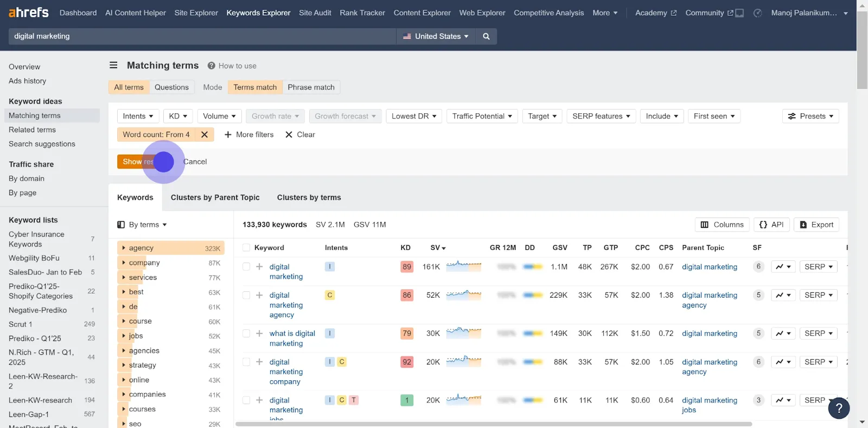Open the KD filter dropdown
This screenshot has height=428, width=868.
(x=178, y=116)
